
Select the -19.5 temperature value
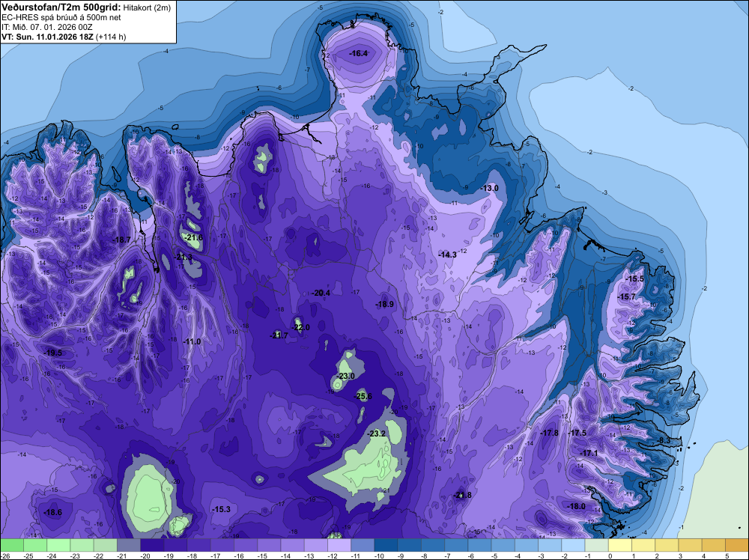click(x=53, y=353)
